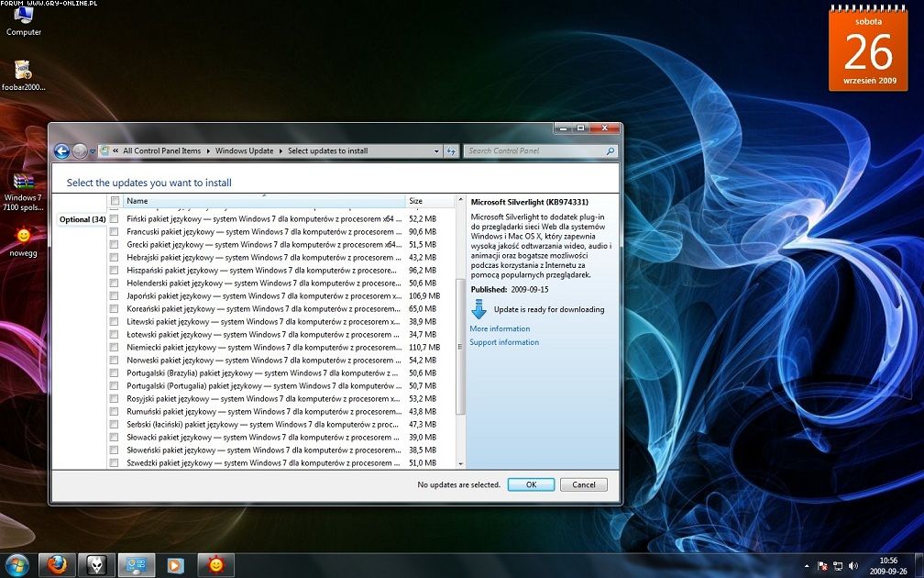
Task: Click the greyed-out Forward arrow button
Action: 80,151
